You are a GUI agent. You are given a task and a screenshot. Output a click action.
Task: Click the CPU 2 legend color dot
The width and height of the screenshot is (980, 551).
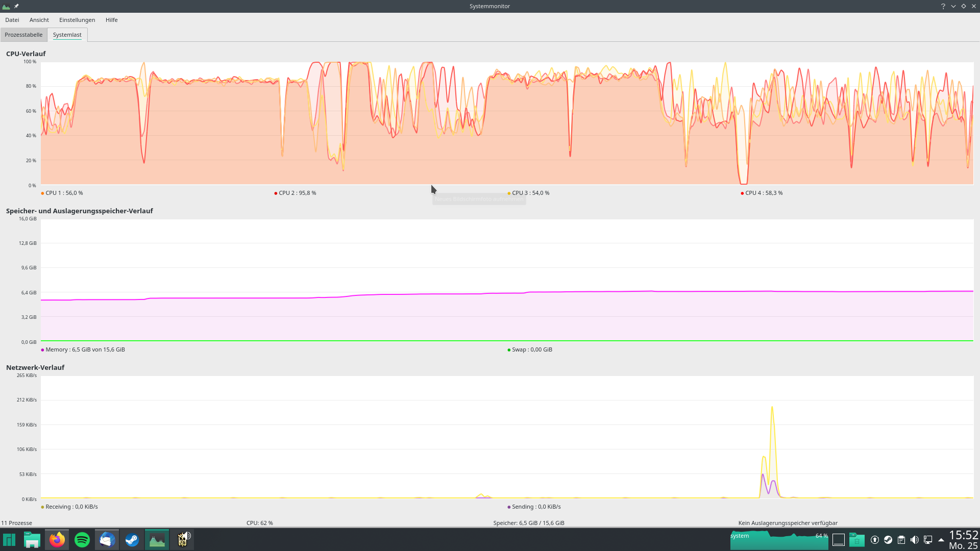[x=276, y=193]
